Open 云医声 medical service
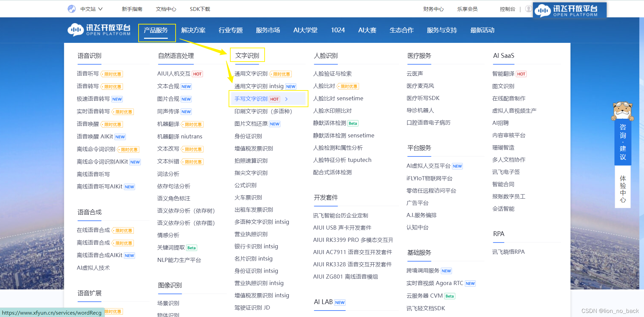 [x=415, y=73]
